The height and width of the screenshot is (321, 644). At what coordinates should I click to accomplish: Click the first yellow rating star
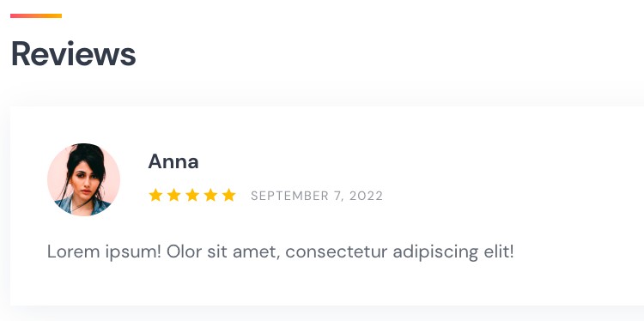point(155,195)
